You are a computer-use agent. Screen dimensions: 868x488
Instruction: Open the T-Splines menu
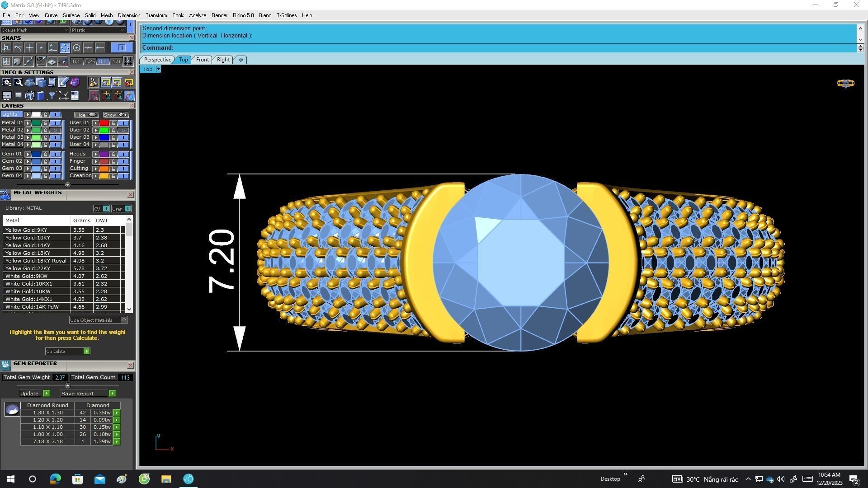(287, 15)
